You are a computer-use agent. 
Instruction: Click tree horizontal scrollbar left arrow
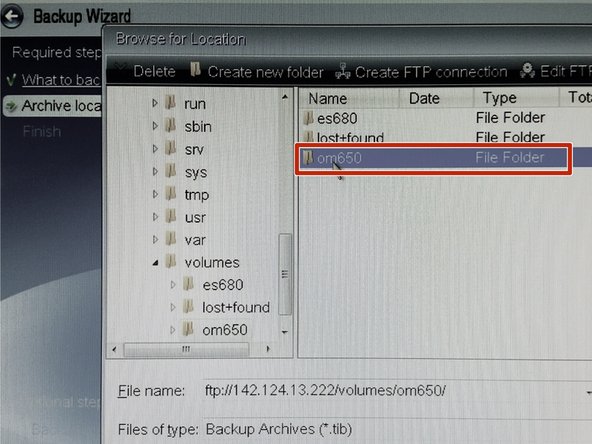tap(114, 349)
